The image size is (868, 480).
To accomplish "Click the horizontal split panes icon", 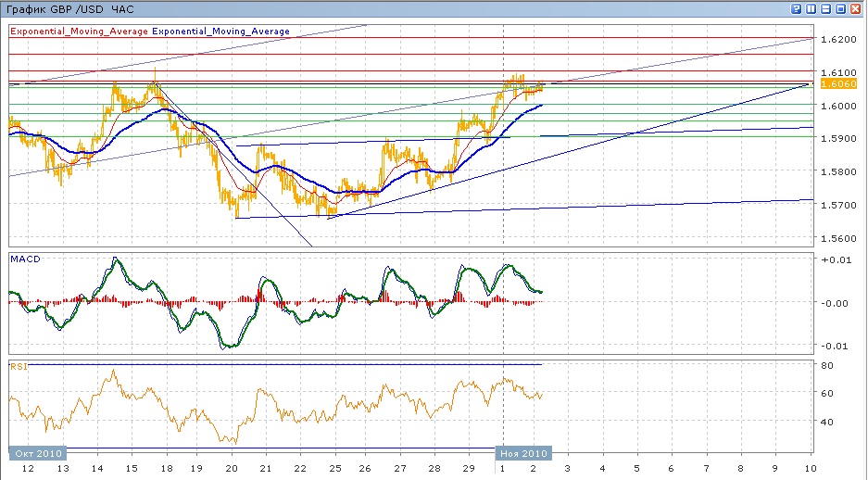I will point(825,8).
